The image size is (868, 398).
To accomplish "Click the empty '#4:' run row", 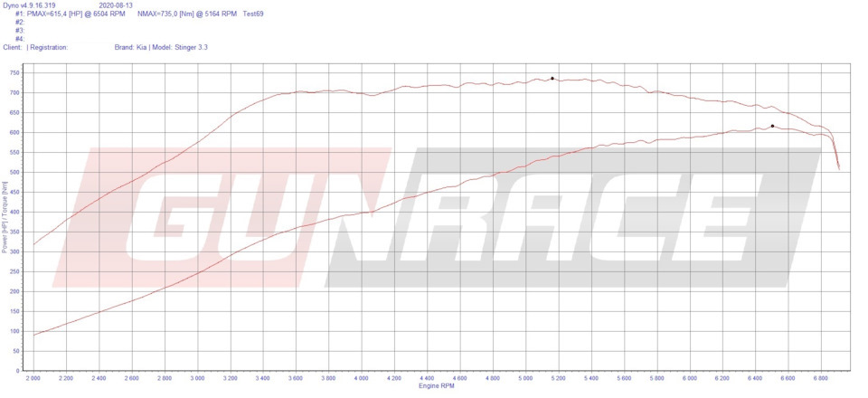I will [x=20, y=39].
